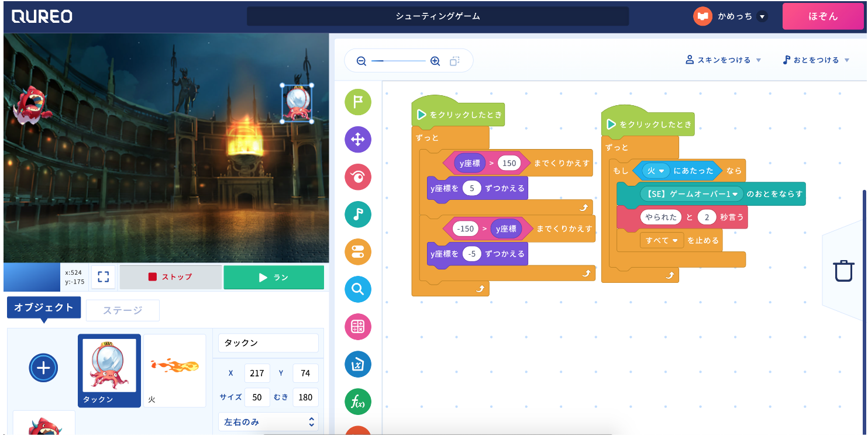The width and height of the screenshot is (868, 436).
Task: Click the 2 seconds value in say block
Action: (707, 217)
